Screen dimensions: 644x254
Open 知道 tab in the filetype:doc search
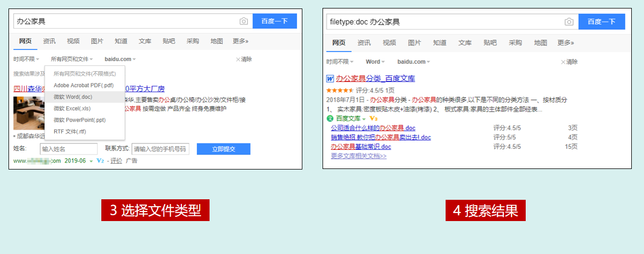click(439, 43)
